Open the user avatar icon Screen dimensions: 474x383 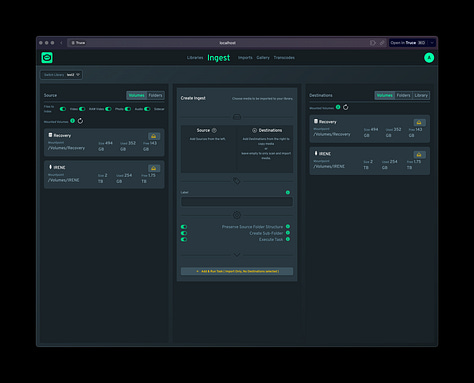click(429, 58)
